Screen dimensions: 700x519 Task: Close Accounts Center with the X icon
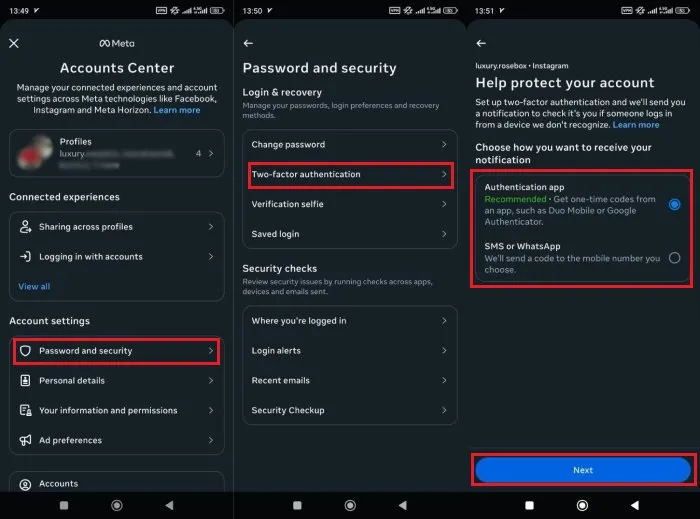[x=14, y=43]
